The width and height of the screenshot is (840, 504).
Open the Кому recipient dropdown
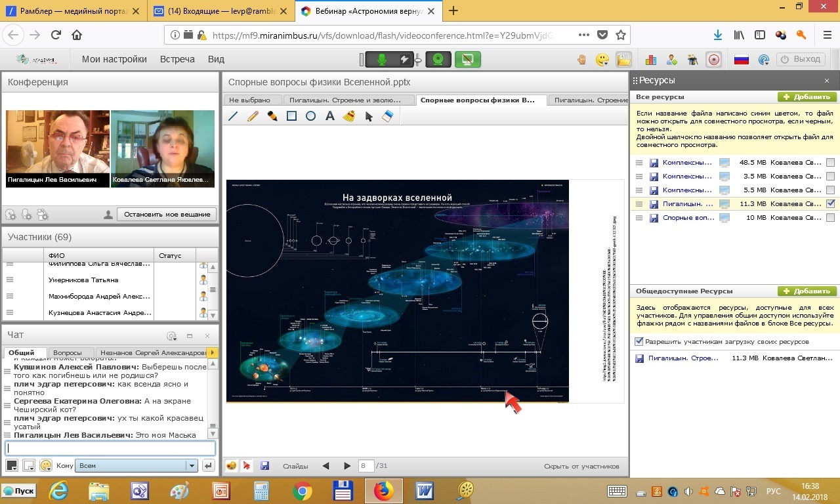coord(136,465)
